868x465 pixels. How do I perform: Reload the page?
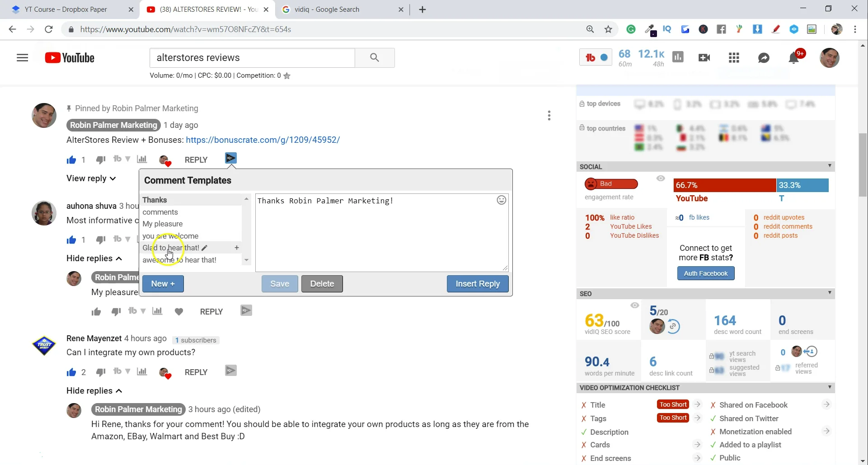(x=49, y=29)
